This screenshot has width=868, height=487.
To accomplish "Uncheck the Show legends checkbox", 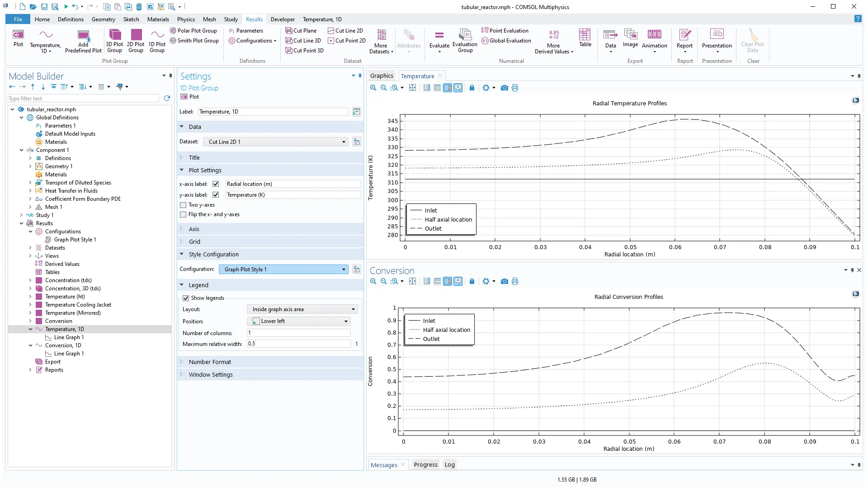I will [x=186, y=298].
